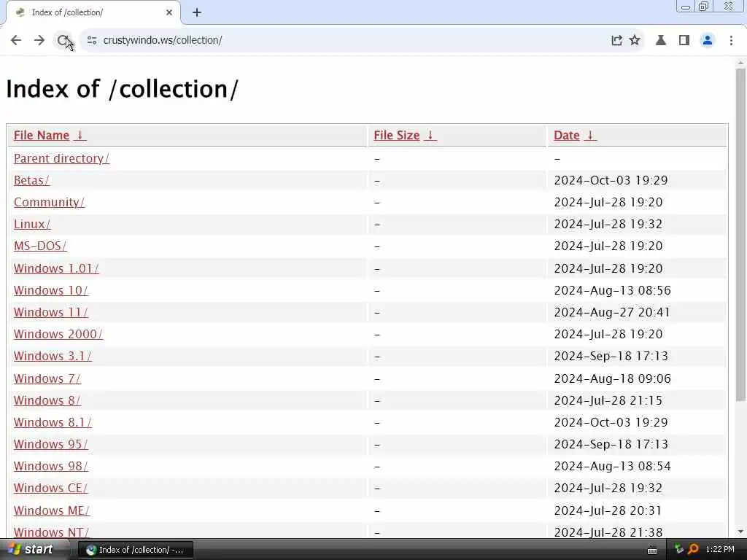Open the MS-DOS/ folder
The height and width of the screenshot is (560, 747).
coord(40,246)
